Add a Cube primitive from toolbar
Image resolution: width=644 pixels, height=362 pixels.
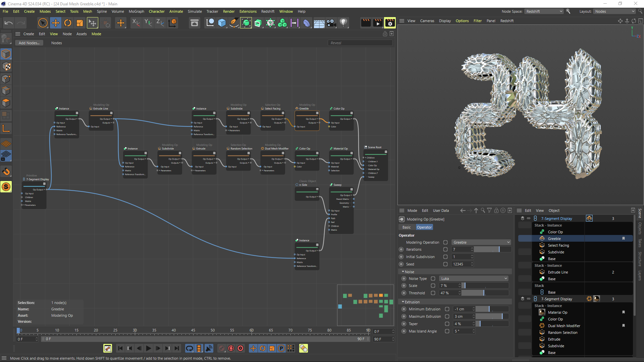pos(222,23)
